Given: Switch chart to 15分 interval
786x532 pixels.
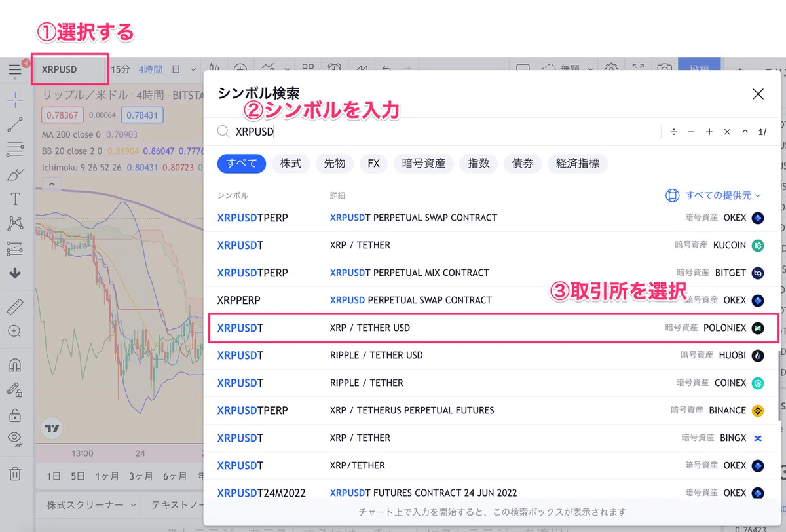Looking at the screenshot, I should click(x=121, y=69).
